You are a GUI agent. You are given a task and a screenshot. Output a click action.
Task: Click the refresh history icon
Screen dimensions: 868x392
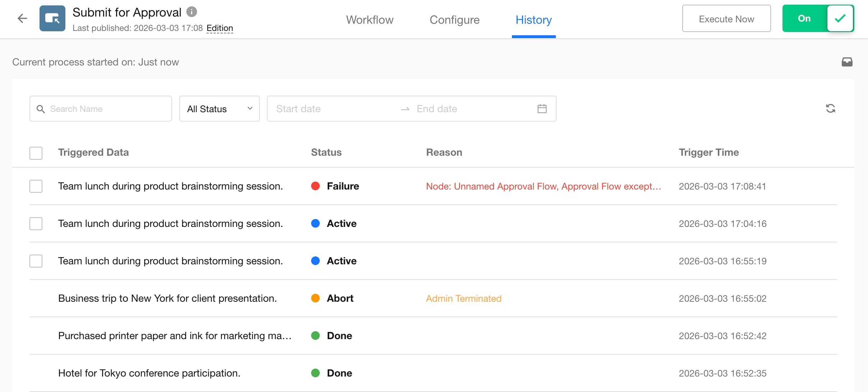(830, 109)
